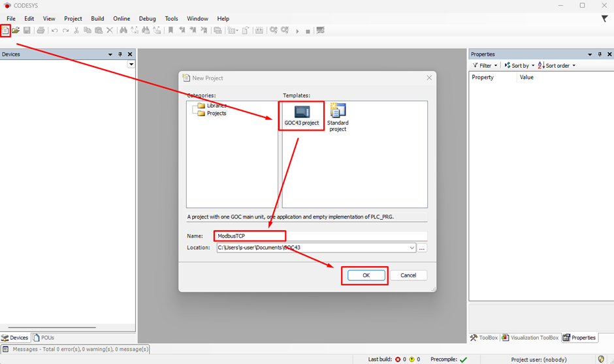Select the Projects category folder
Screen dimensions: 614x364
[x=212, y=114]
